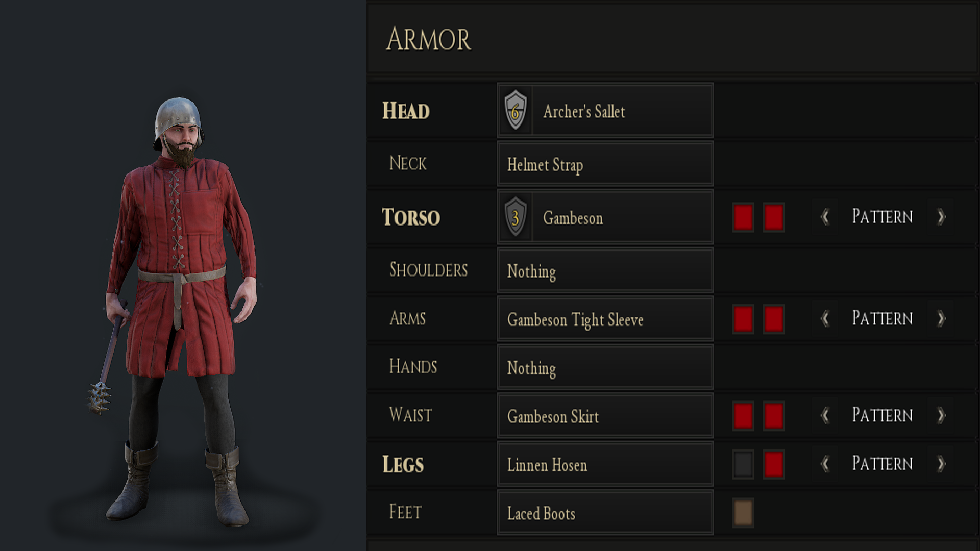Click the Gambeson armor shield icon
The image size is (980, 551).
pos(516,217)
